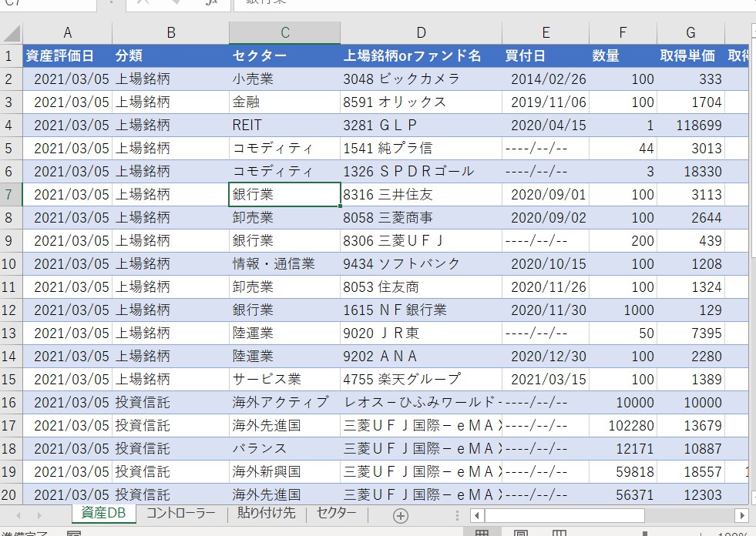Click the セクター header cell
The height and width of the screenshot is (536, 756).
pyautogui.click(x=285, y=56)
